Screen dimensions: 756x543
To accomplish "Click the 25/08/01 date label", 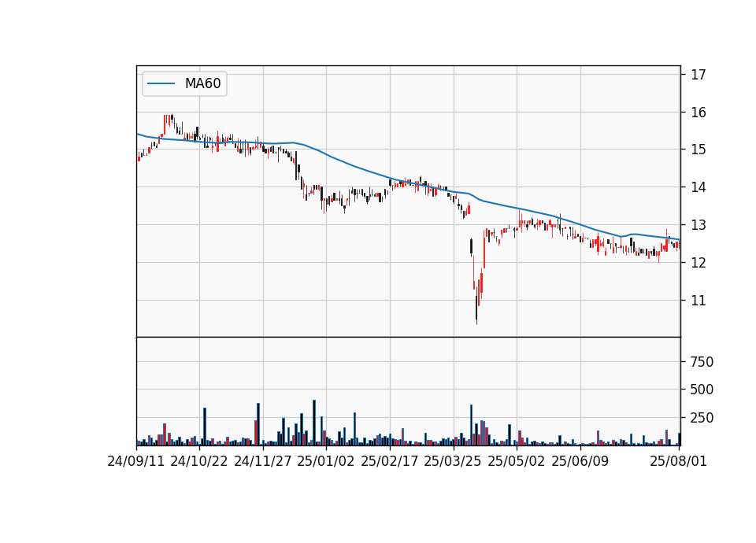I will (678, 461).
